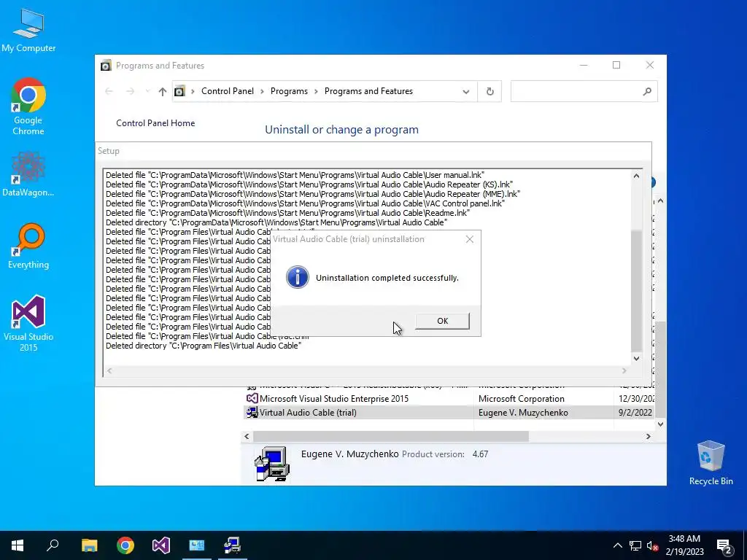This screenshot has width=747, height=560.
Task: Go up one level in Control Panel
Action: point(163,91)
